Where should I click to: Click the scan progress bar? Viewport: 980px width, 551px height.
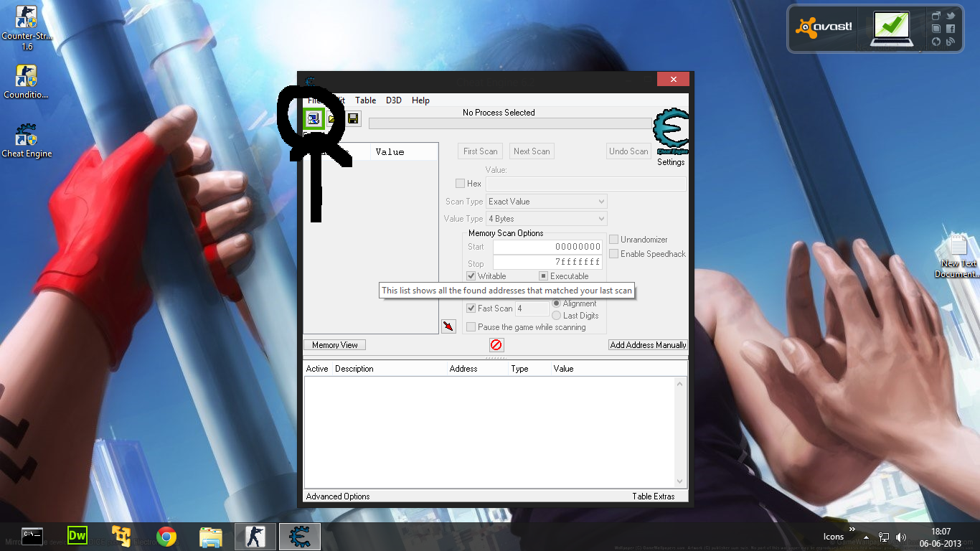tap(510, 123)
